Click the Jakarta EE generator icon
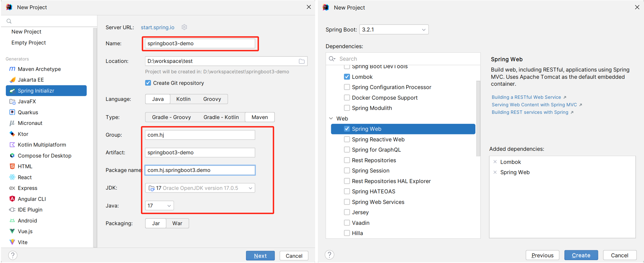This screenshot has width=644, height=263. click(12, 80)
